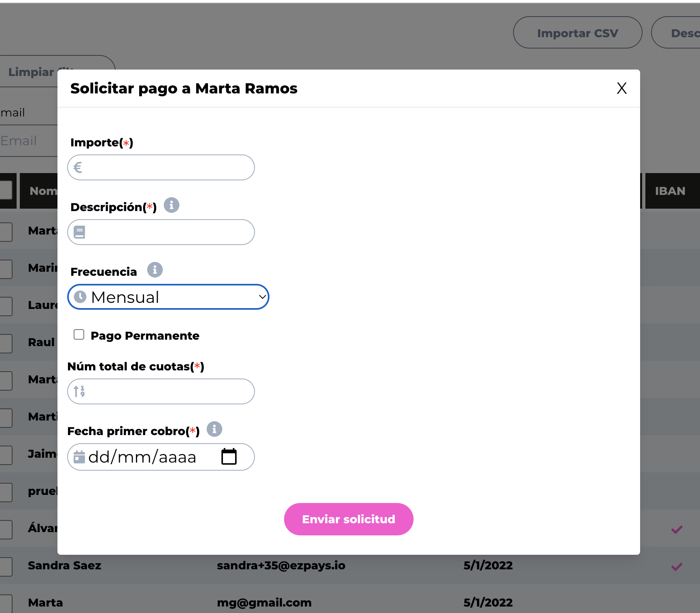Enable the Pago Permanente checkbox
The height and width of the screenshot is (613, 700).
tap(79, 334)
